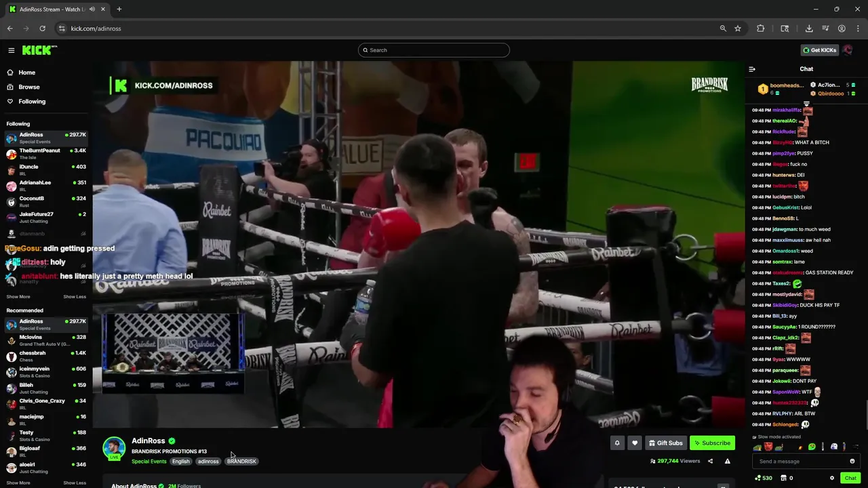The height and width of the screenshot is (488, 868).
Task: Open media control icon in browser toolbar
Action: [825, 28]
